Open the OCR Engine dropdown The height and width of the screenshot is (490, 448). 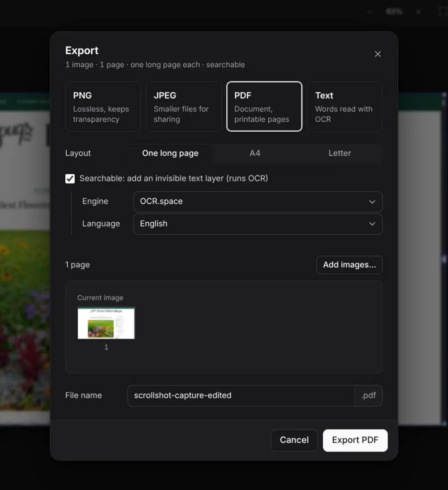258,202
